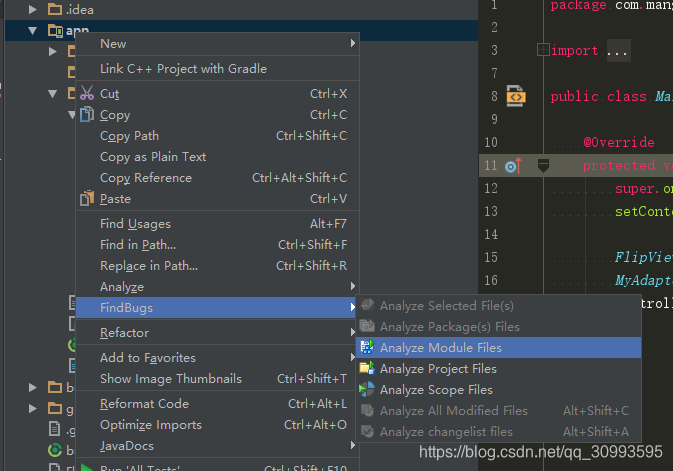Click Analyze Project Files in submenu
The width and height of the screenshot is (673, 471).
[x=499, y=368]
